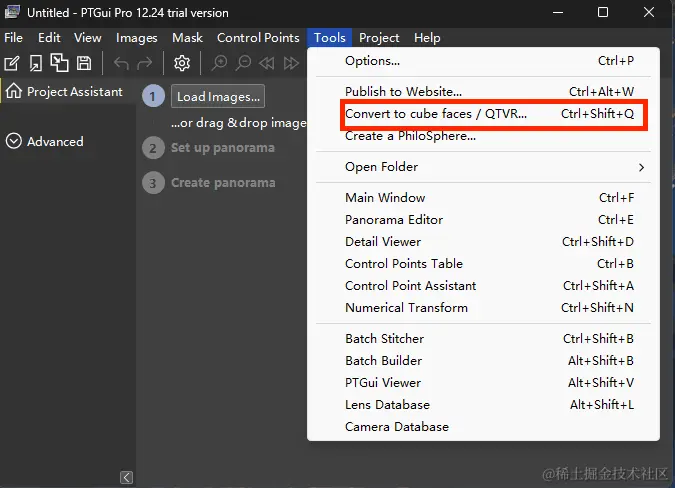Click the Redo arrow icon
The width and height of the screenshot is (675, 488).
tap(145, 63)
